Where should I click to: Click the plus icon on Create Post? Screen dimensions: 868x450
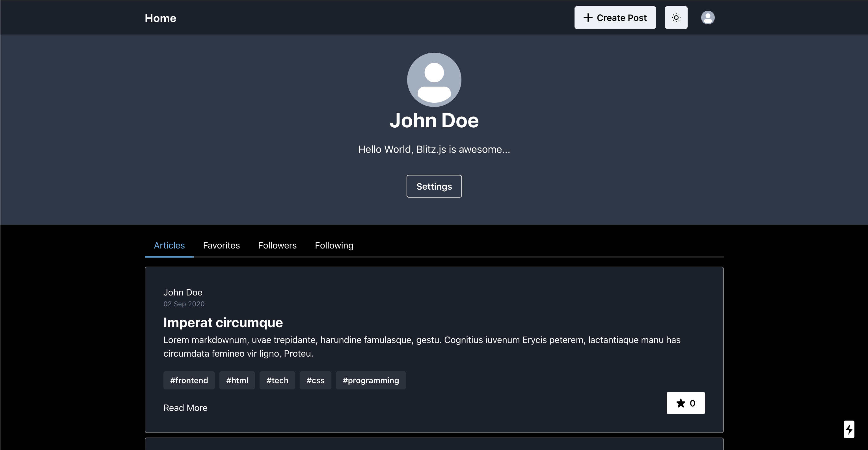[588, 18]
